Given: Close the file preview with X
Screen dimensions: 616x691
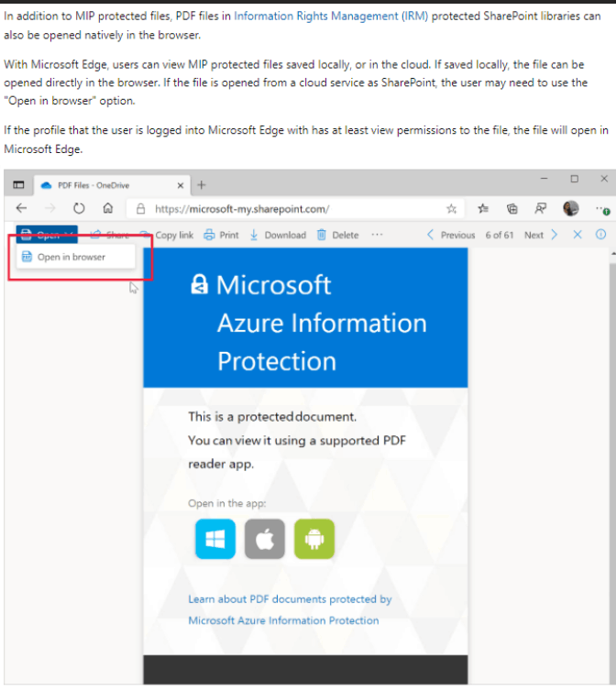Looking at the screenshot, I should click(577, 235).
